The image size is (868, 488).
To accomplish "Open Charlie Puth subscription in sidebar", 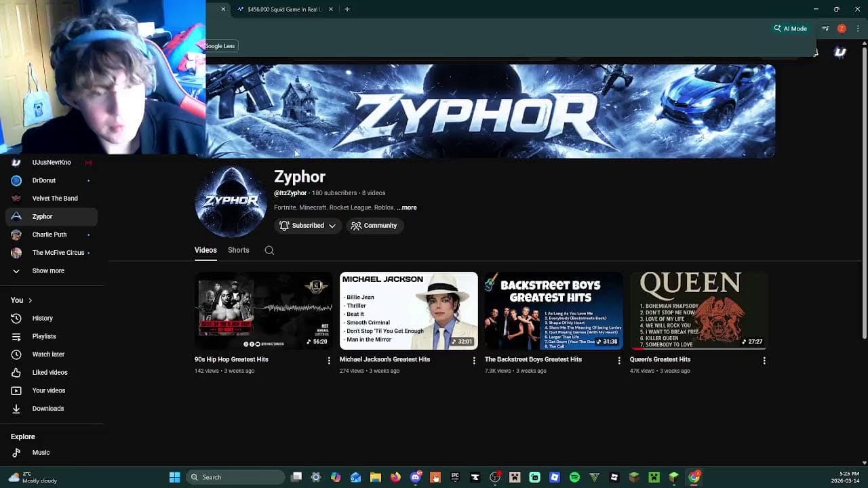I will [52, 235].
